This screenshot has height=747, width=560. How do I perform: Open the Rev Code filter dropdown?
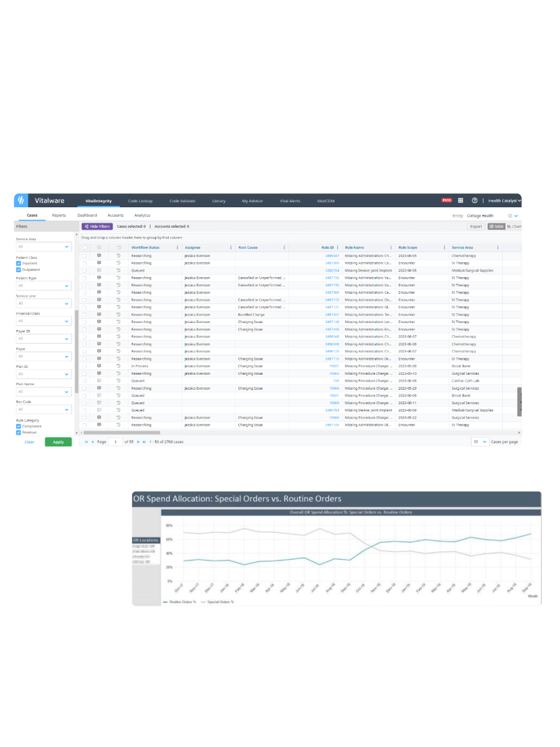click(44, 410)
